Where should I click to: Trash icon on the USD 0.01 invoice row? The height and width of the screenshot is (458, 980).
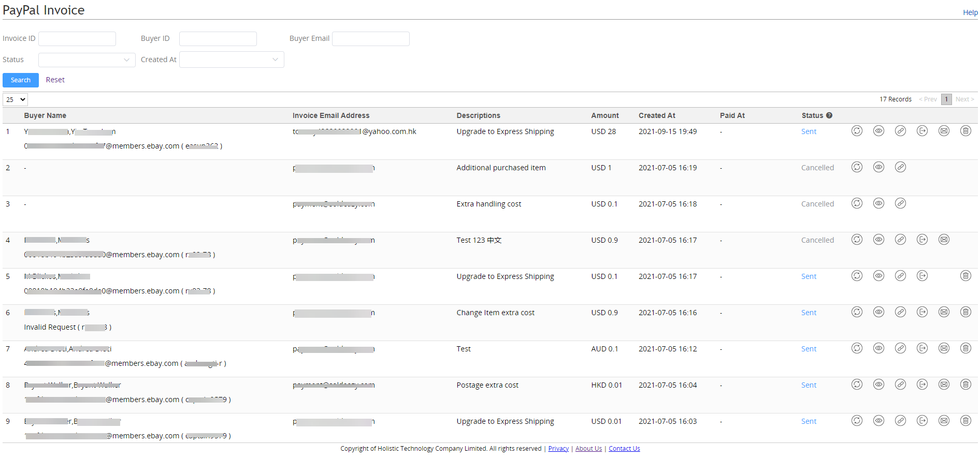pyautogui.click(x=966, y=421)
